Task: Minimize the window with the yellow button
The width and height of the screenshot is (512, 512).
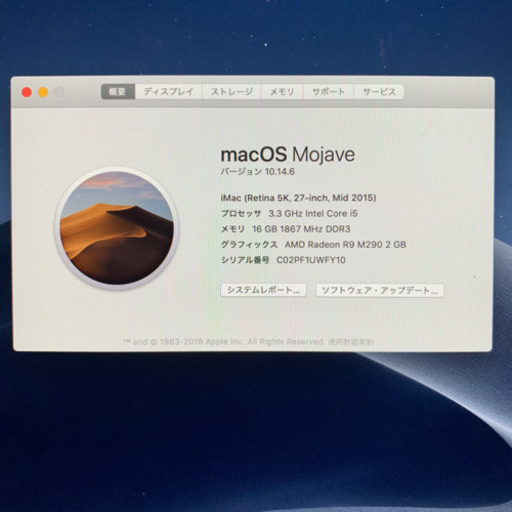Action: click(x=43, y=92)
